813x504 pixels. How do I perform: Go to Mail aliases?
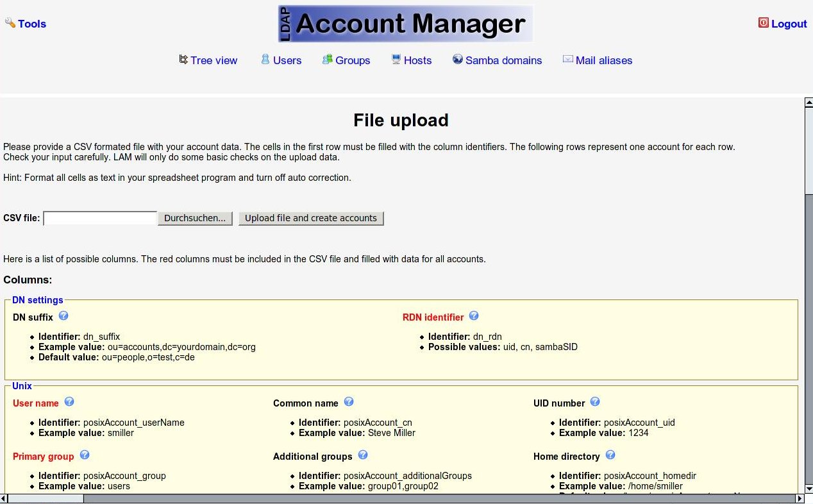coord(603,60)
